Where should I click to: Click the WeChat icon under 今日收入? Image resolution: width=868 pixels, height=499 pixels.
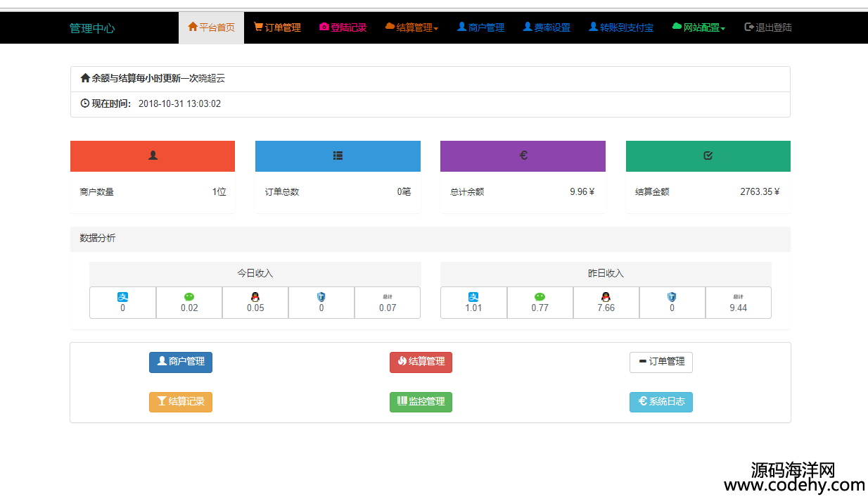(189, 297)
